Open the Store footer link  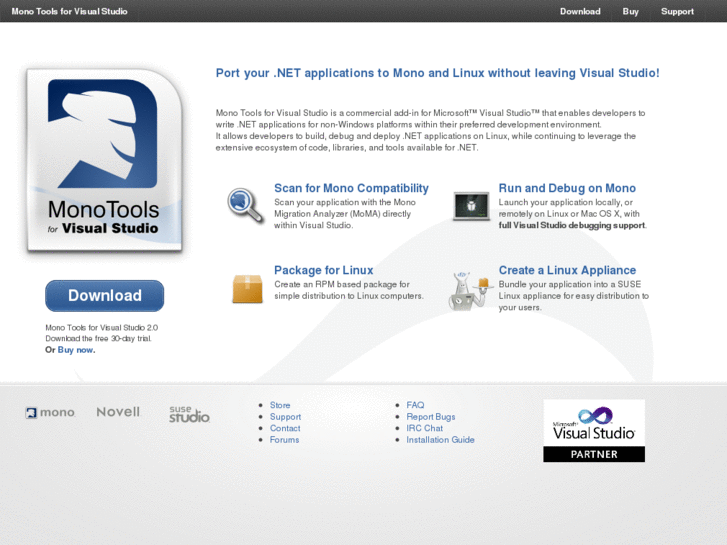tap(280, 405)
